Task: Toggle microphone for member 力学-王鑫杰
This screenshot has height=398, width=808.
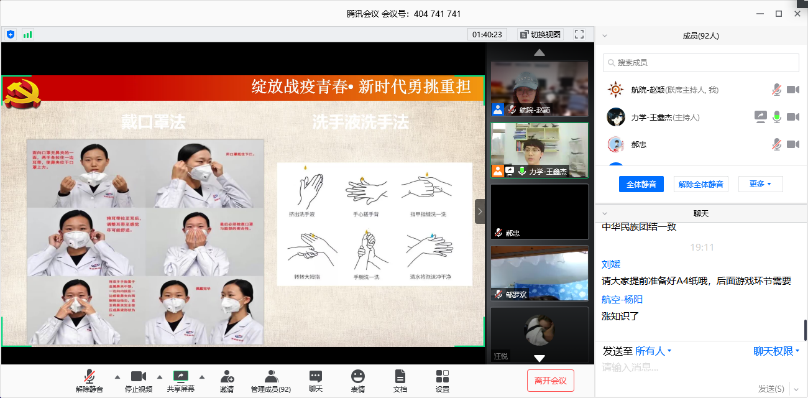Action: coord(777,117)
